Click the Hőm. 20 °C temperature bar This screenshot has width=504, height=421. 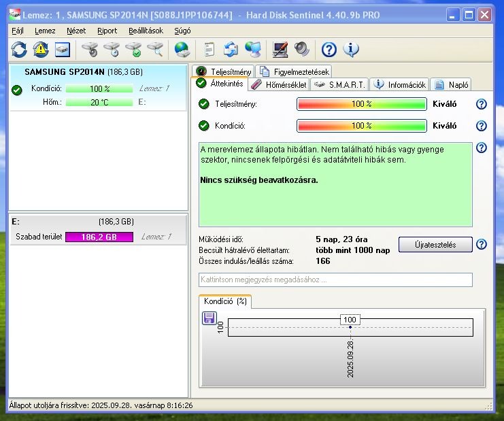[x=99, y=102]
